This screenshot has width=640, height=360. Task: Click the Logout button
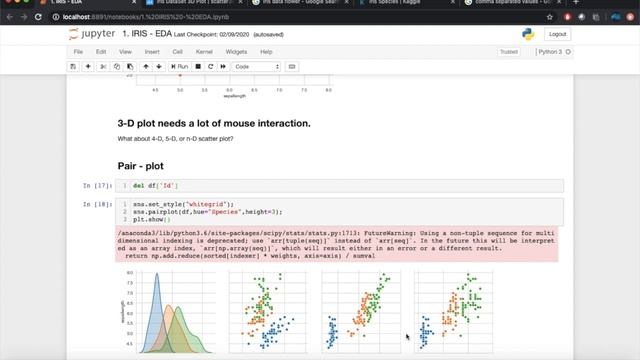coord(557,34)
